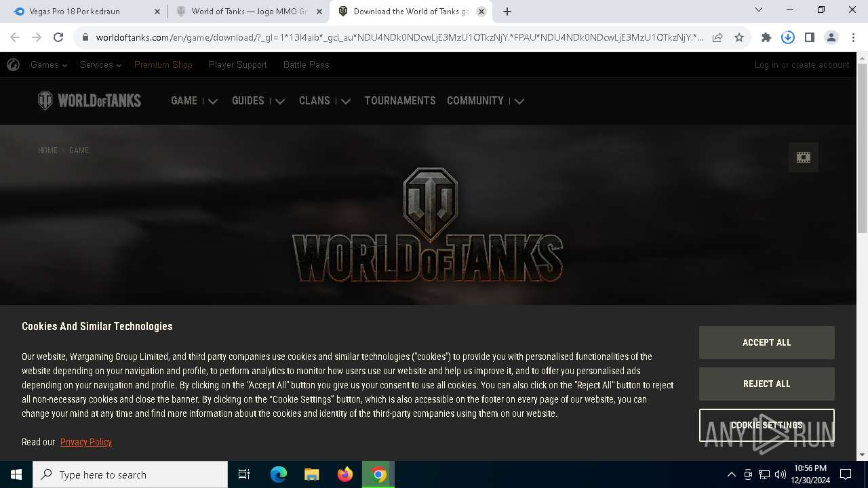Screen dimensions: 868x488
Task: Expand the GAME menu chevron
Action: (x=213, y=101)
